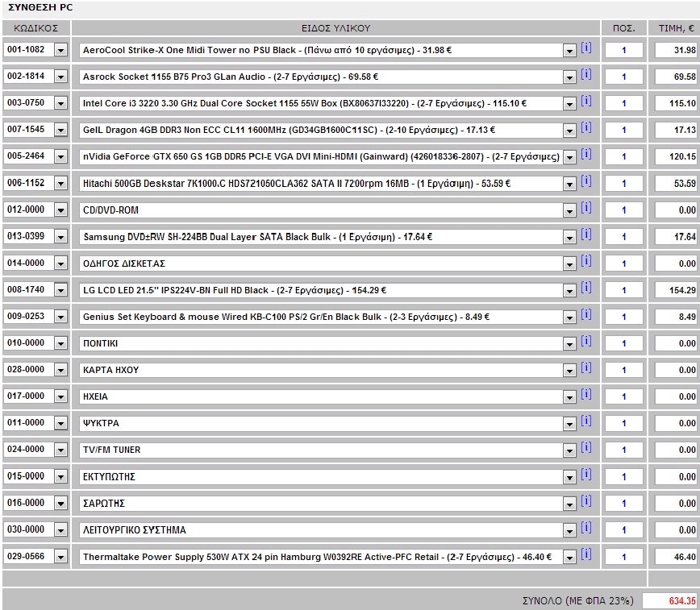Click quantity field on LG LCD LED row
The image size is (700, 610).
[x=624, y=290]
